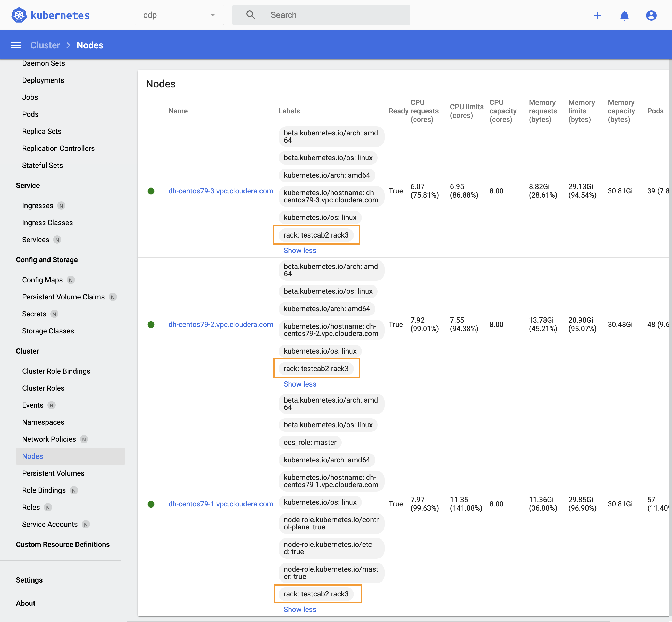
Task: Open Persistent Volumes in sidebar
Action: 53,473
